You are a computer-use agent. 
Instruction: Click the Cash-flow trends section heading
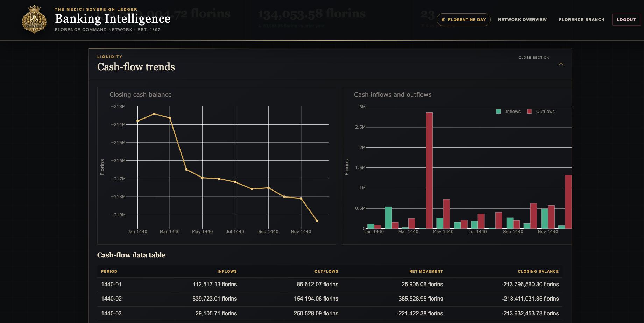(x=136, y=67)
